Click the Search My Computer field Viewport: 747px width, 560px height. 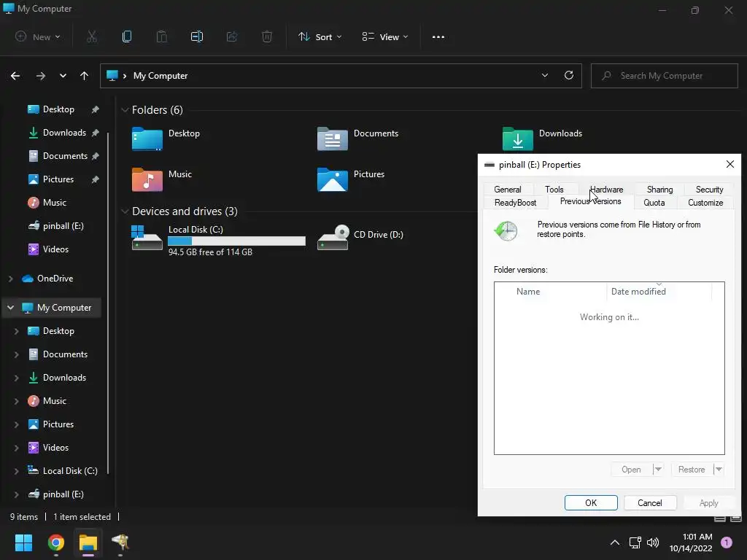[664, 76]
